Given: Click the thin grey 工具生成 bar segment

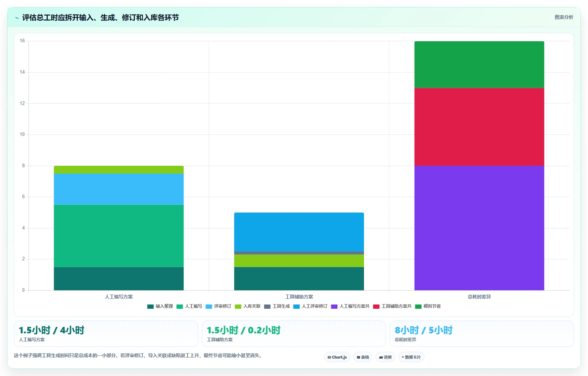Looking at the screenshot, I should coord(299,253).
